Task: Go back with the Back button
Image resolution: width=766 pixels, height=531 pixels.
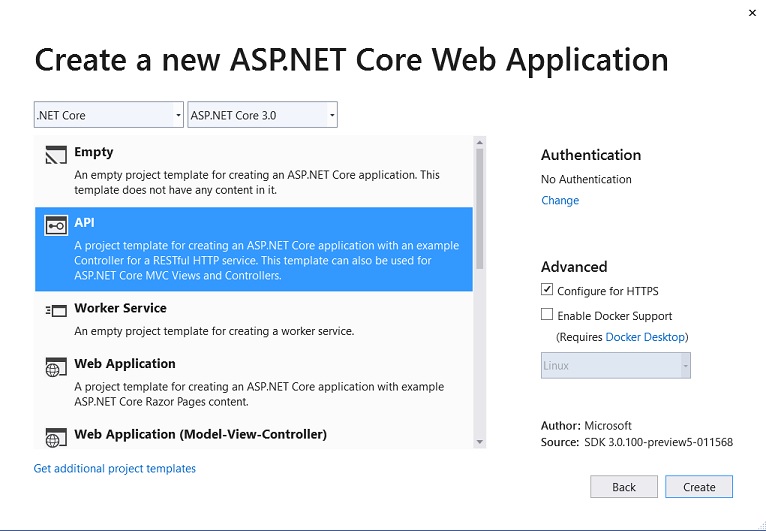Action: click(624, 487)
